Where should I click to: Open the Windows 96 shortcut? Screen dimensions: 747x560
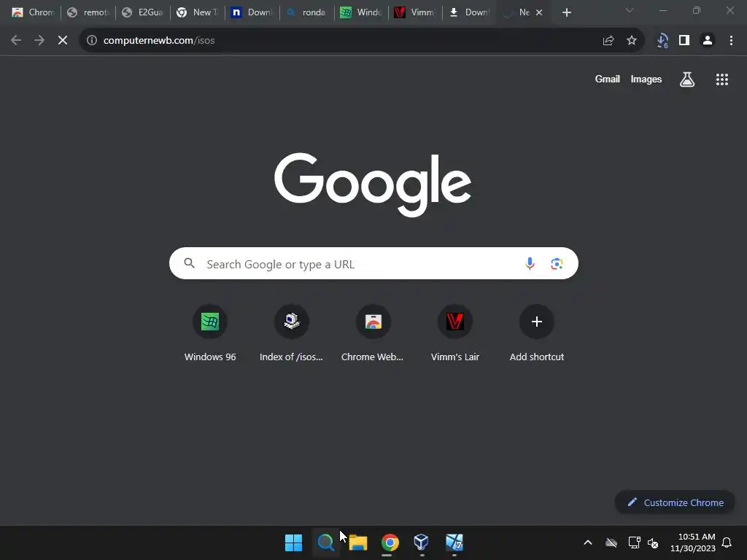pos(210,333)
